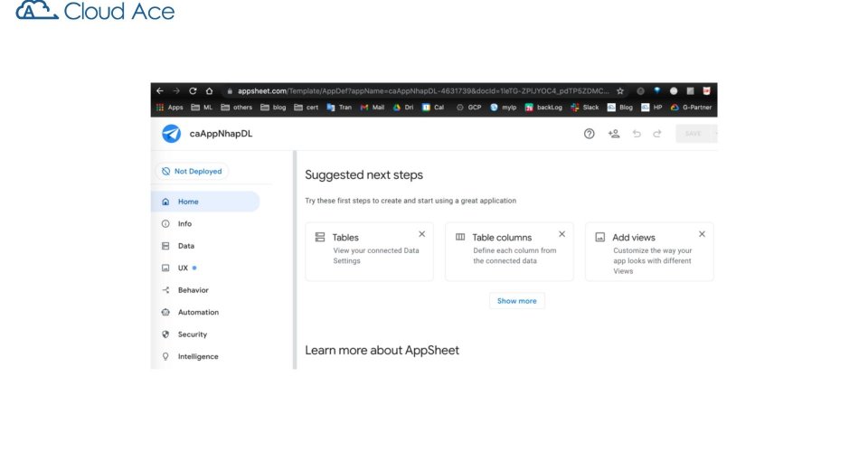868x452 pixels.
Task: Click the appsheet.com URL address bar
Action: 423,90
